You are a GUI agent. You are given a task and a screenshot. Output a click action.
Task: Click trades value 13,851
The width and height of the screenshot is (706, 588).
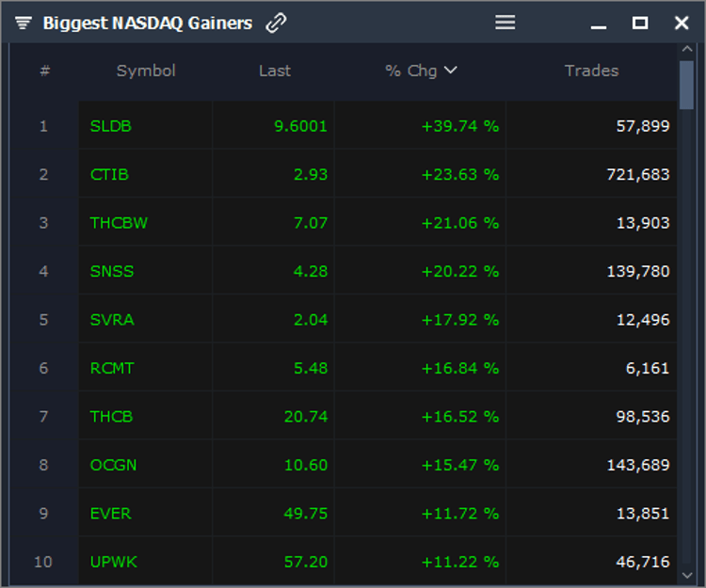click(643, 514)
